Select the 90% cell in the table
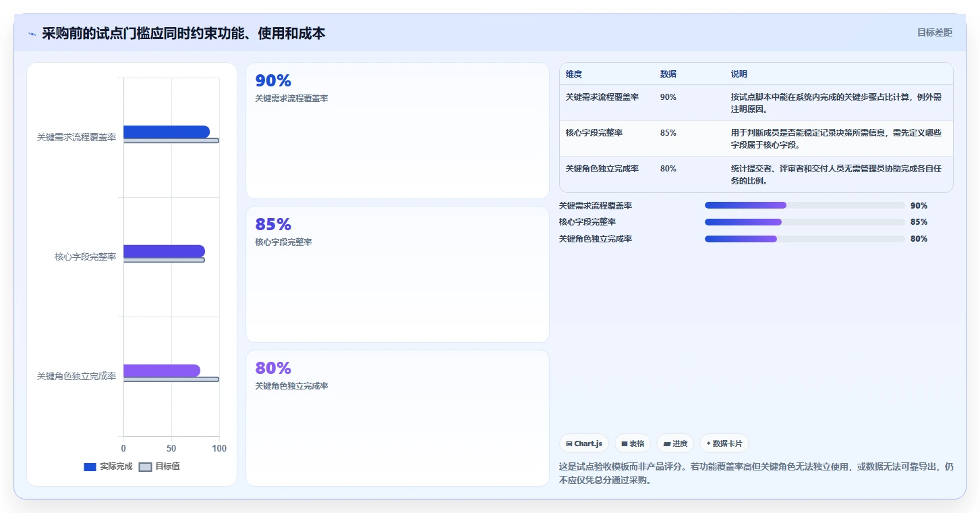 668,97
